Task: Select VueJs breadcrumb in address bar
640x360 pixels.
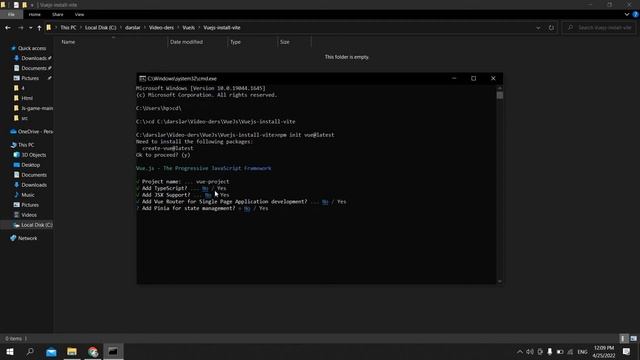Action: tap(189, 28)
